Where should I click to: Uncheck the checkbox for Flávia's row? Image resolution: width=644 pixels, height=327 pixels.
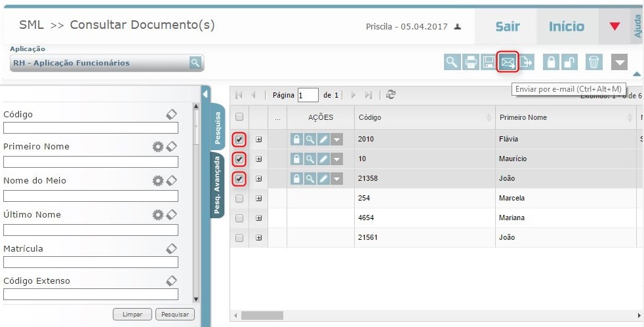pyautogui.click(x=239, y=140)
